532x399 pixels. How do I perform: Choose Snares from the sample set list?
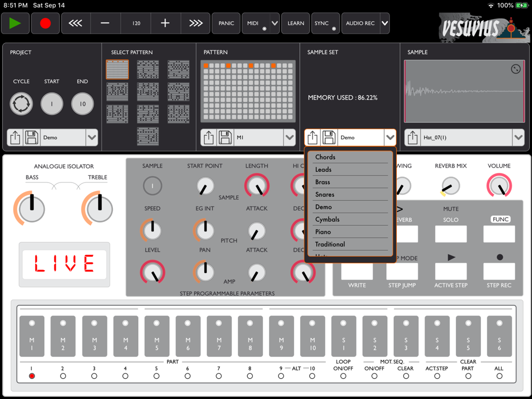[325, 195]
